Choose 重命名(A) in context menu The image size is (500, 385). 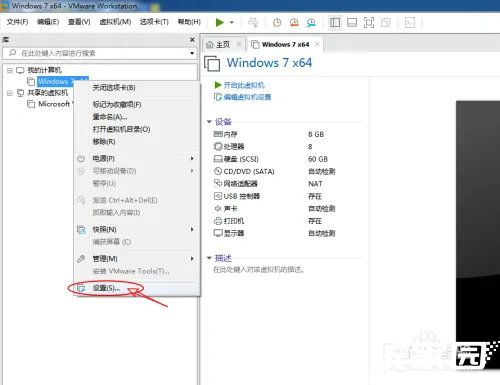tap(137, 117)
